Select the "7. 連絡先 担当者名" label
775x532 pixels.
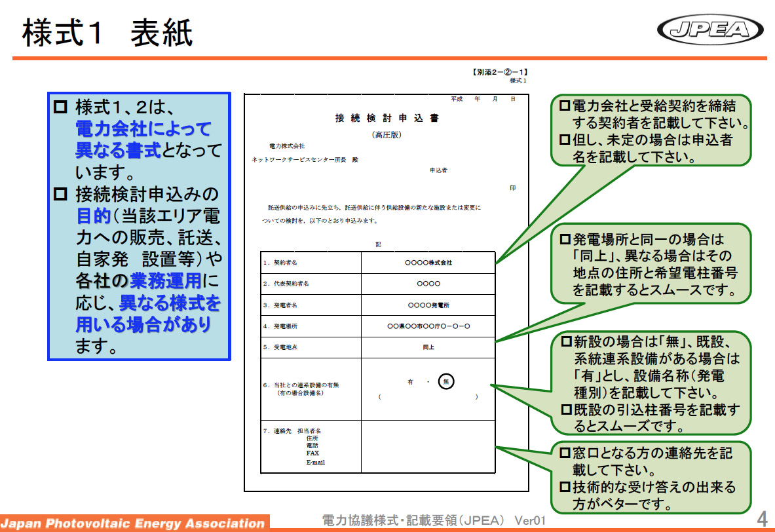tap(292, 431)
